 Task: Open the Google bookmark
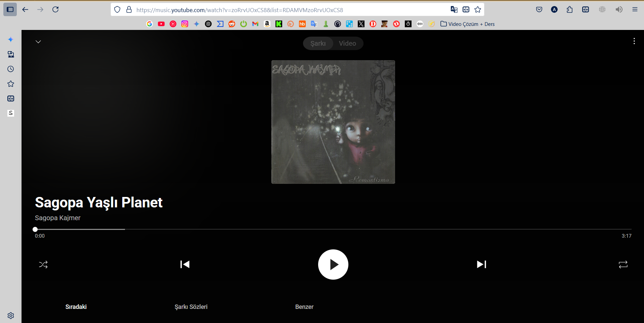pos(149,24)
